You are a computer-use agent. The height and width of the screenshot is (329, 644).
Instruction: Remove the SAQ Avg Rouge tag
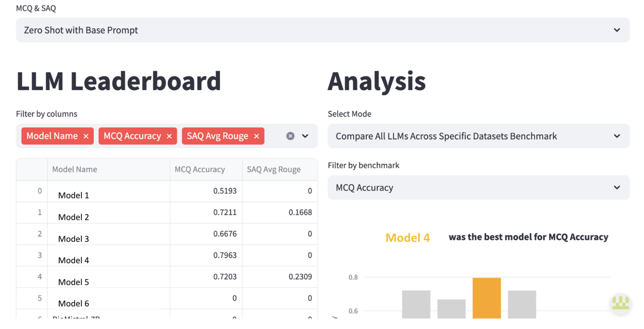(257, 136)
